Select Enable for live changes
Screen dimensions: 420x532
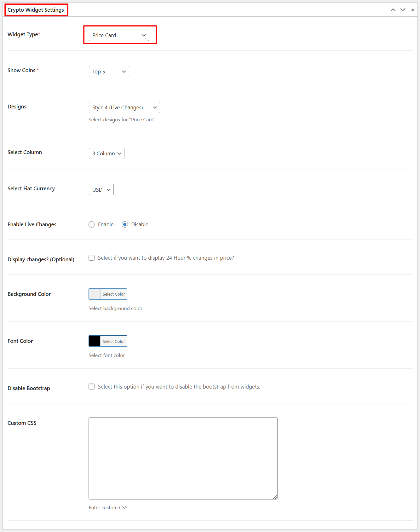click(92, 224)
